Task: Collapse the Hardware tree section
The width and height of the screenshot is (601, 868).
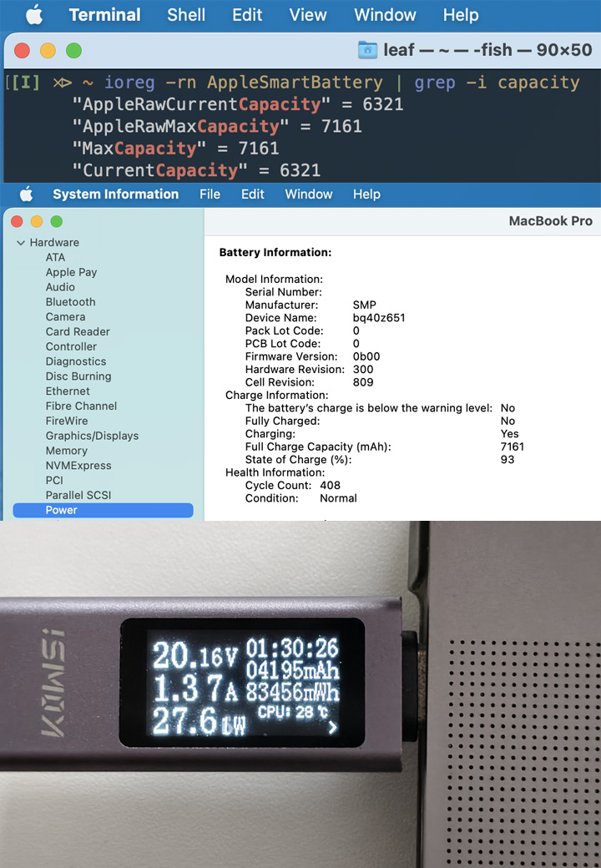Action: pyautogui.click(x=21, y=243)
